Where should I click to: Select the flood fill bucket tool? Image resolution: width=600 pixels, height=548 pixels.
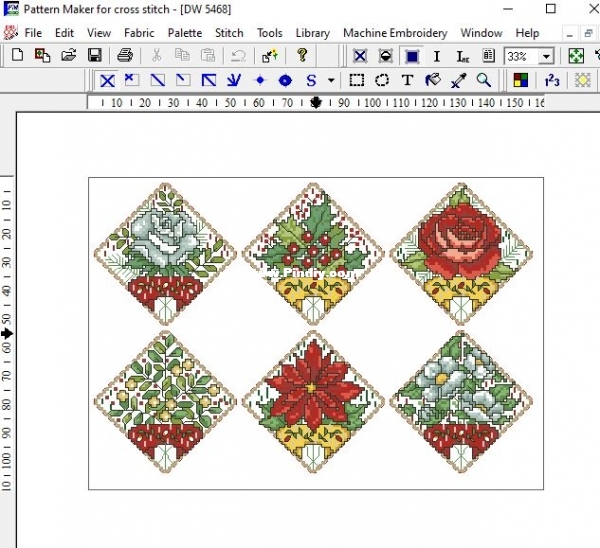(433, 80)
